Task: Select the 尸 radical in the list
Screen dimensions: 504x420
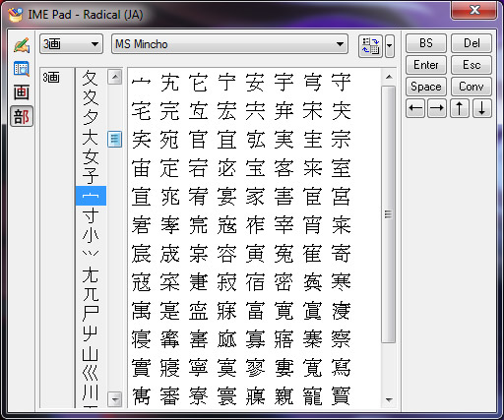Action: pos(91,314)
